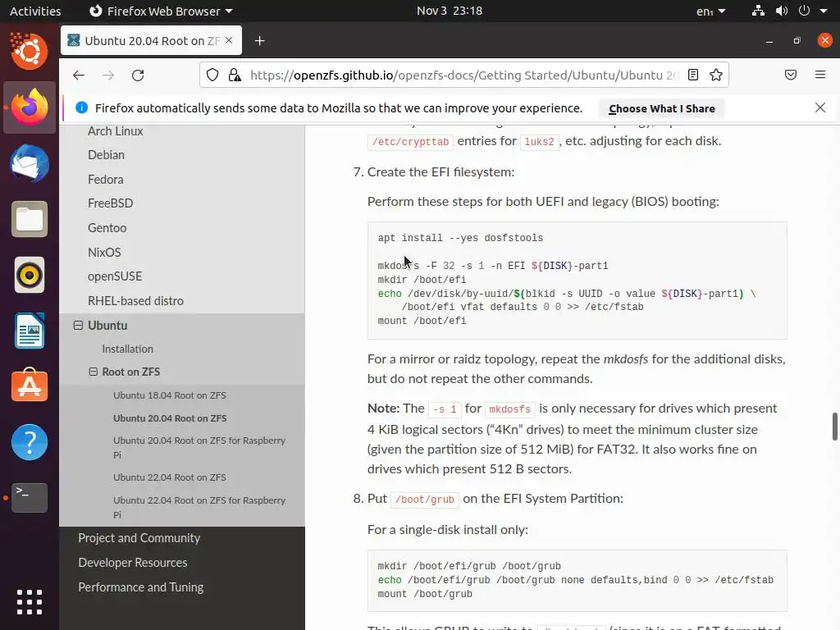Show Applications grid

(x=29, y=601)
